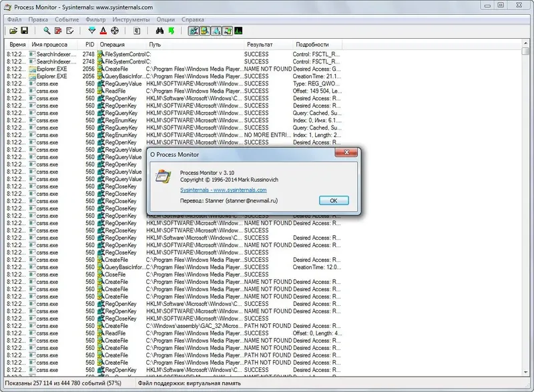
Task: Open the Фильтр menu
Action: pos(95,19)
